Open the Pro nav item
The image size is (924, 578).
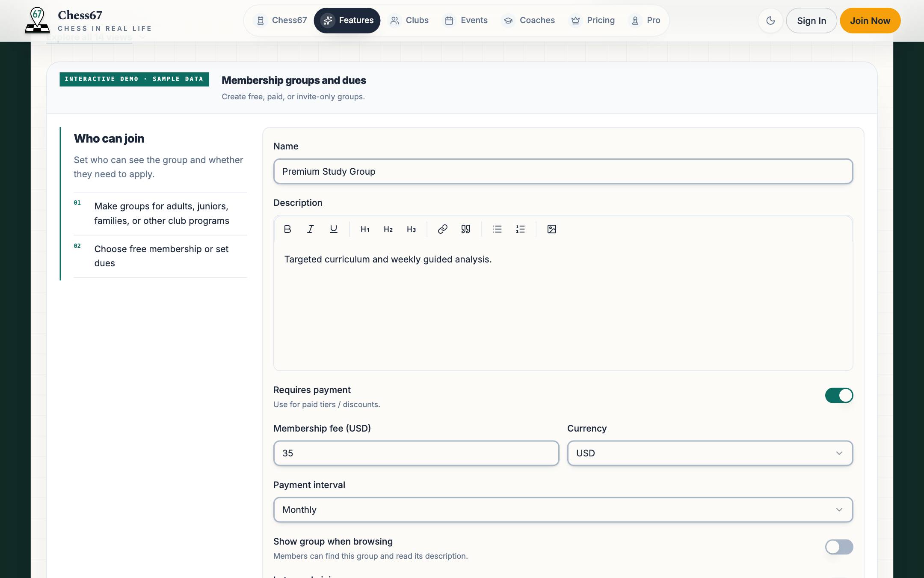click(645, 20)
